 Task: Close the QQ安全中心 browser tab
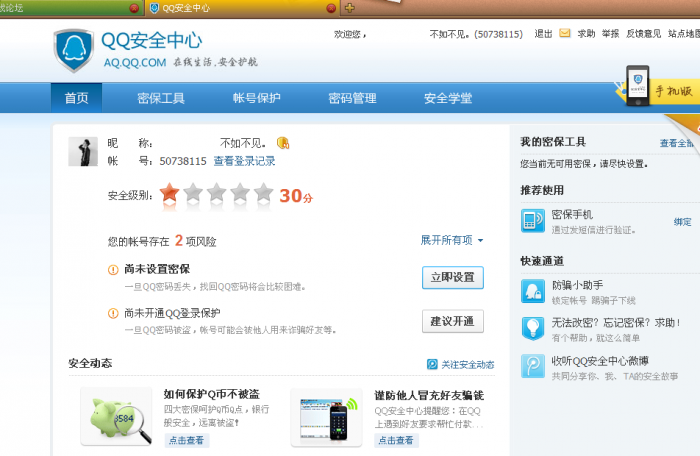[331, 8]
